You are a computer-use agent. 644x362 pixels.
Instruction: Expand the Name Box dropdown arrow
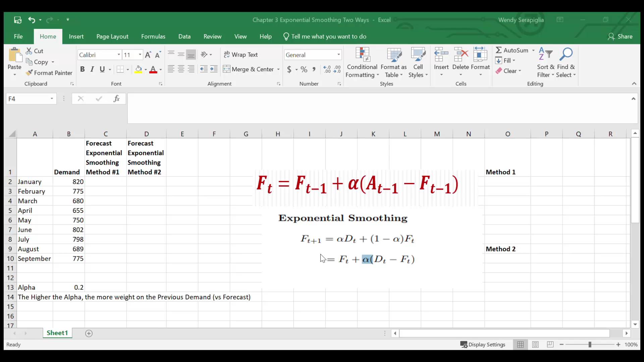pos(52,99)
